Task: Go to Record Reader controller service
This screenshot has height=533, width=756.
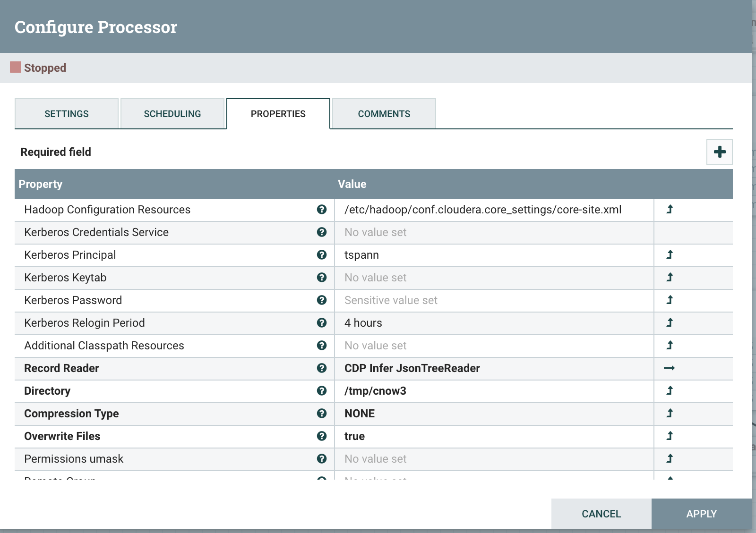Action: [670, 368]
